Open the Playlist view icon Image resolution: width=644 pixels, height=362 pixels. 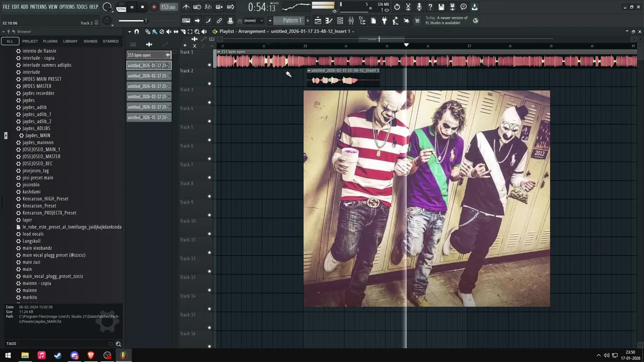click(318, 21)
